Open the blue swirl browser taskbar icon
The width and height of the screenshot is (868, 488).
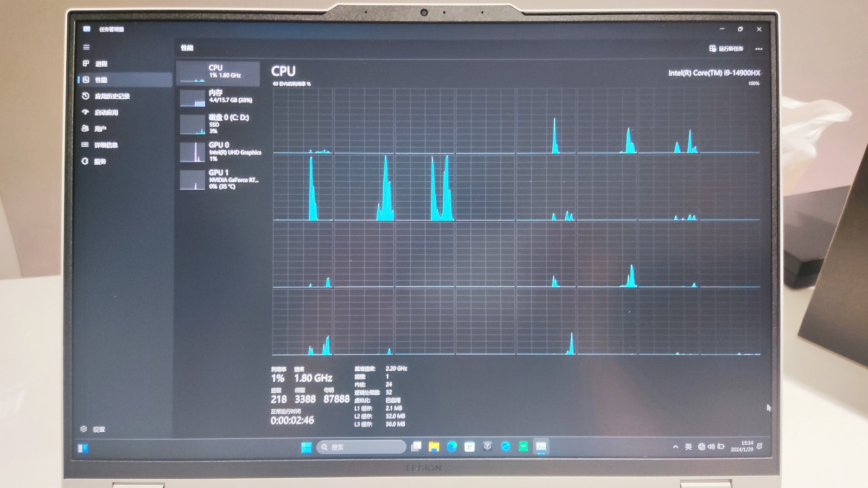(x=506, y=446)
